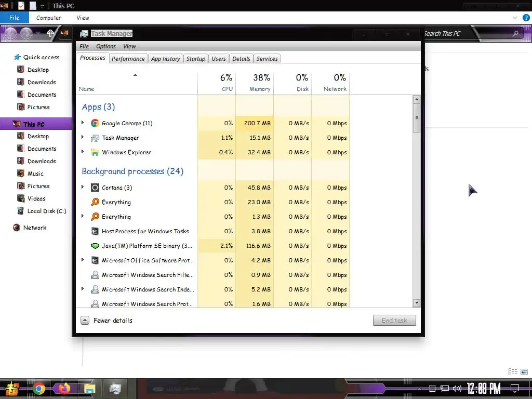Click the Task Manager title bar icon
Screen dimensions: 532x399
tap(84, 34)
